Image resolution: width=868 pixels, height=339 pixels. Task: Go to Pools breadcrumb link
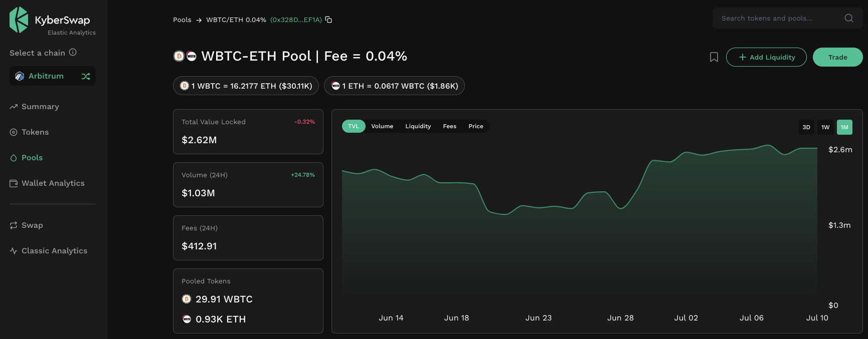182,20
